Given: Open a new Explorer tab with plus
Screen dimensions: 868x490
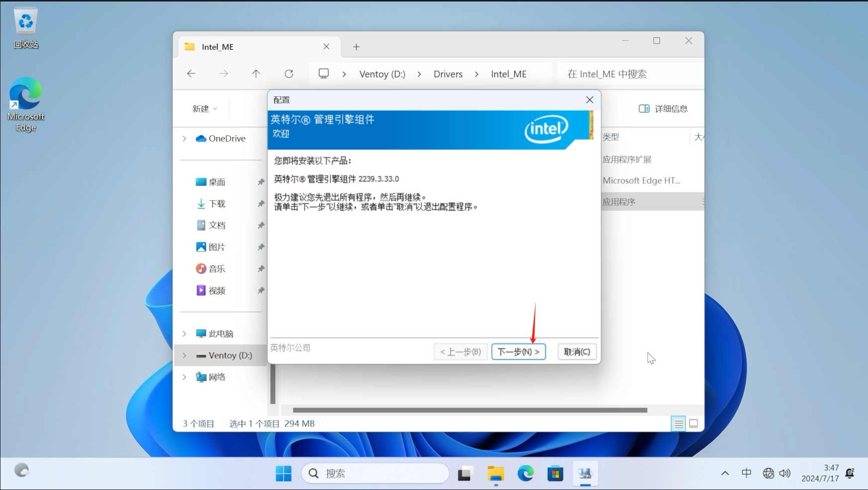Looking at the screenshot, I should tap(356, 47).
